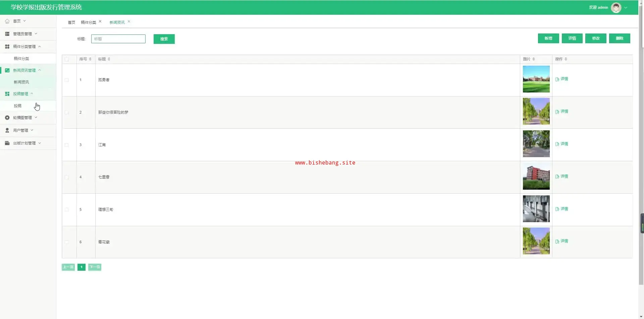The image size is (644, 319).
Task: Sort by the 操作 column arrows
Action: 566,59
